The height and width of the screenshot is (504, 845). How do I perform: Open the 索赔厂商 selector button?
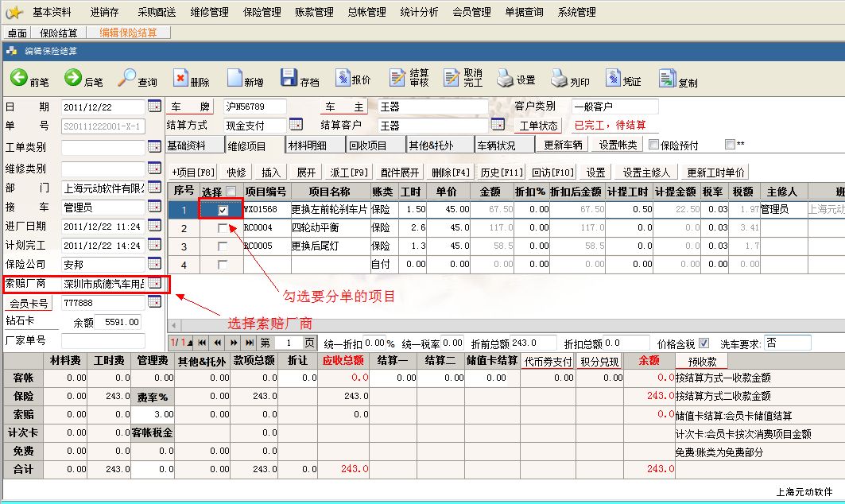coord(155,283)
